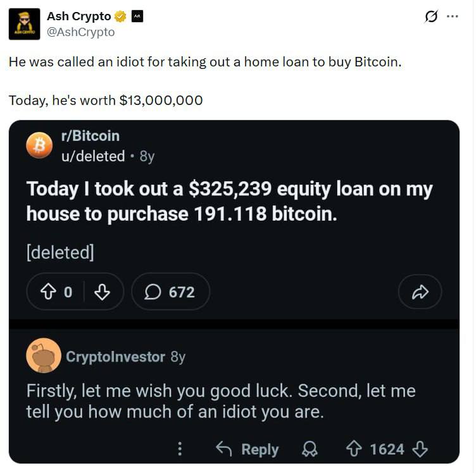Click the orange Bitcoin subreddit icon
The width and height of the screenshot is (476, 473).
[x=40, y=145]
